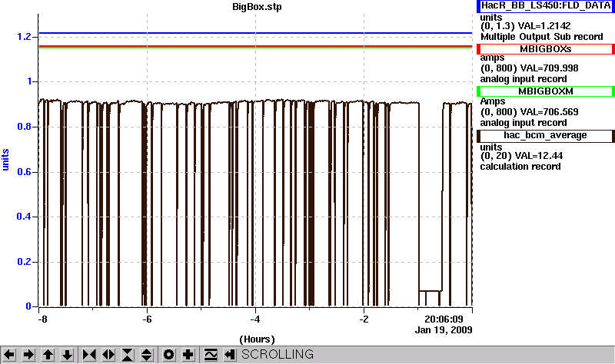Click the green color bar beside MBIGBOXM

(x=478, y=91)
